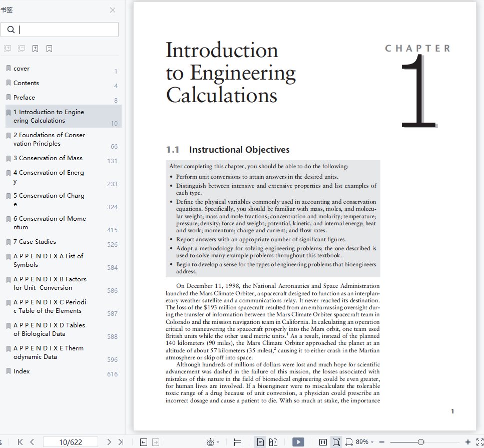The width and height of the screenshot is (484, 448).
Task: Open Appendix E Thermodynamic Data bookmark
Action: click(63, 352)
